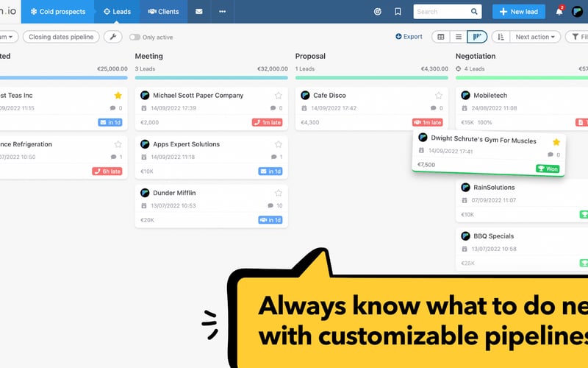
Task: Toggle the Only active switch
Action: (x=135, y=38)
